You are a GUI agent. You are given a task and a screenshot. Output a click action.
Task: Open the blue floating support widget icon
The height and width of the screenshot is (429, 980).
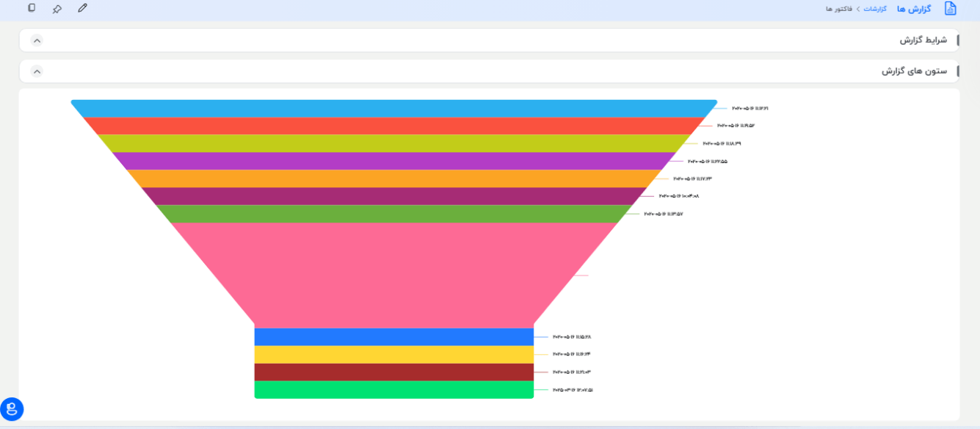pos(12,409)
